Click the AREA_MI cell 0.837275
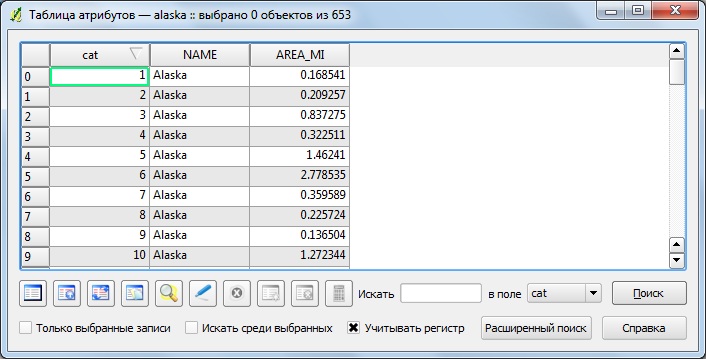 click(x=299, y=116)
